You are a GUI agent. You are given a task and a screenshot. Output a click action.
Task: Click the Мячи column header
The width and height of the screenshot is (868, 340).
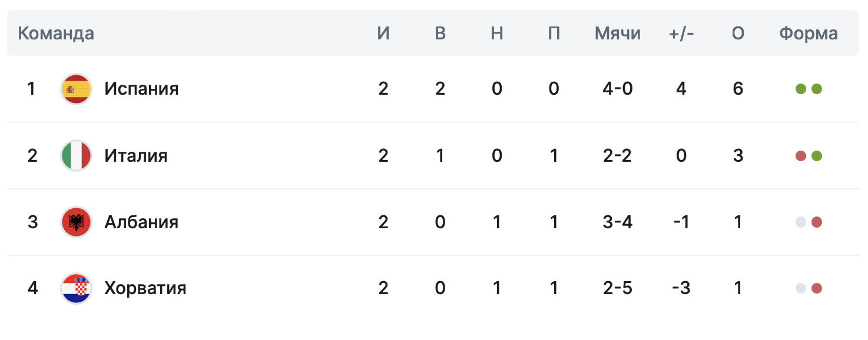click(617, 34)
